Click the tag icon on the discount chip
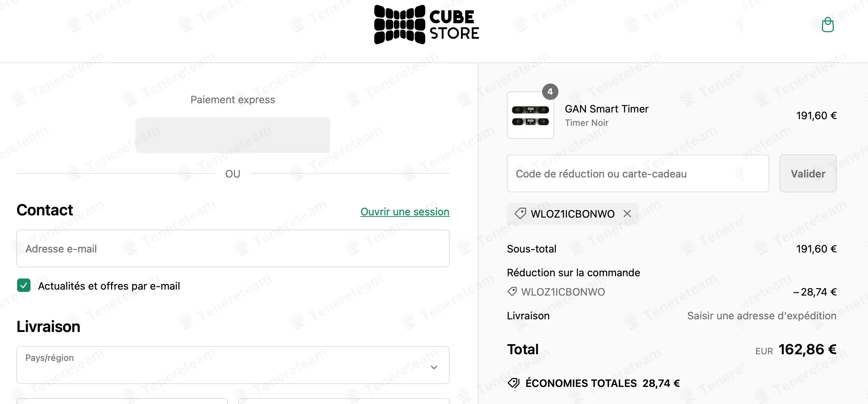This screenshot has height=404, width=868. click(520, 214)
